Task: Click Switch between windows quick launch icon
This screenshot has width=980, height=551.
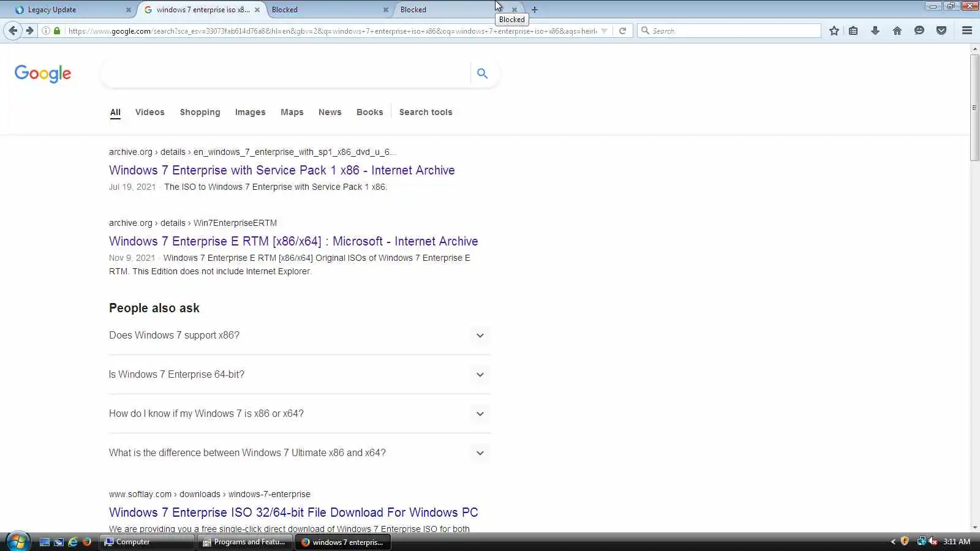Action: click(x=59, y=542)
